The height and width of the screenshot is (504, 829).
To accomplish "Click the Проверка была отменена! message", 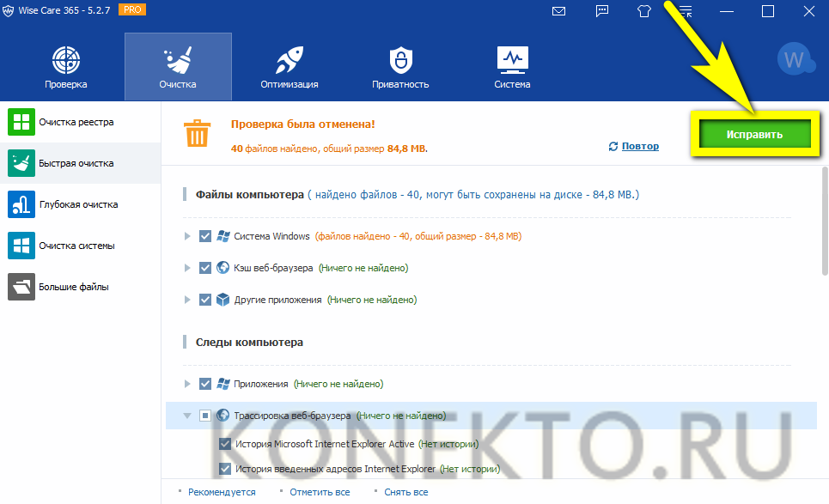I will (303, 124).
